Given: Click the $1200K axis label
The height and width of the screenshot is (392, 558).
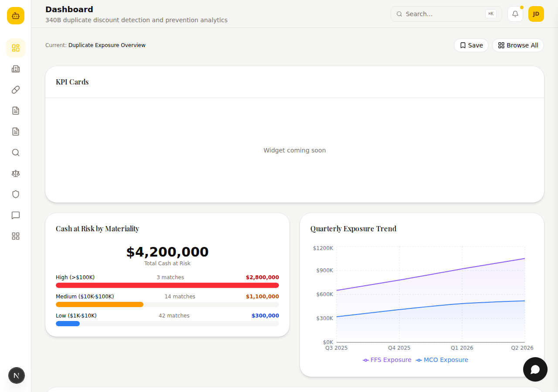Looking at the screenshot, I should (323, 248).
